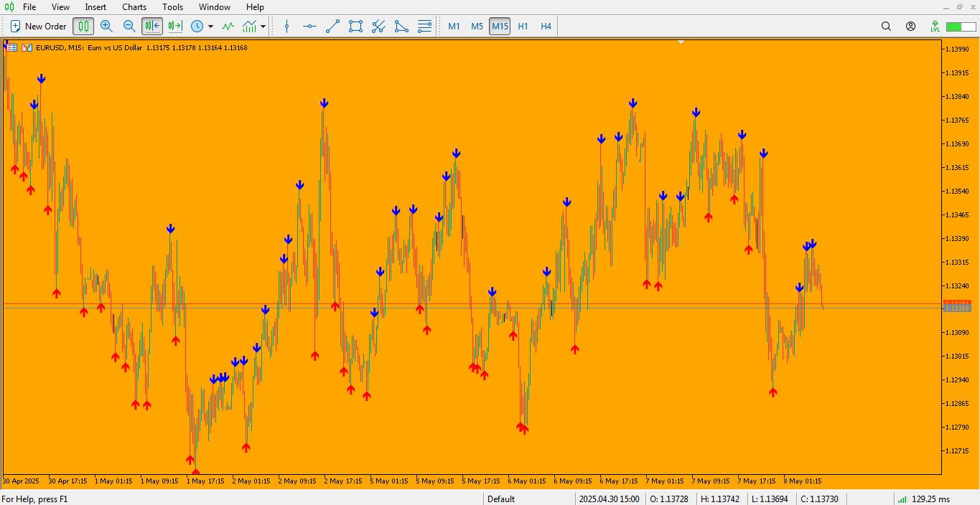Click the New Order button
Image resolution: width=980 pixels, height=505 pixels.
[38, 27]
